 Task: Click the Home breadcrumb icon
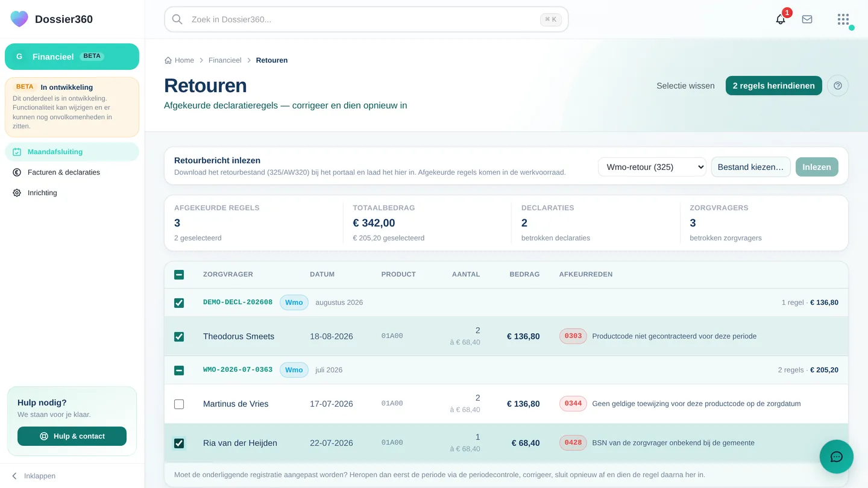[x=168, y=60]
